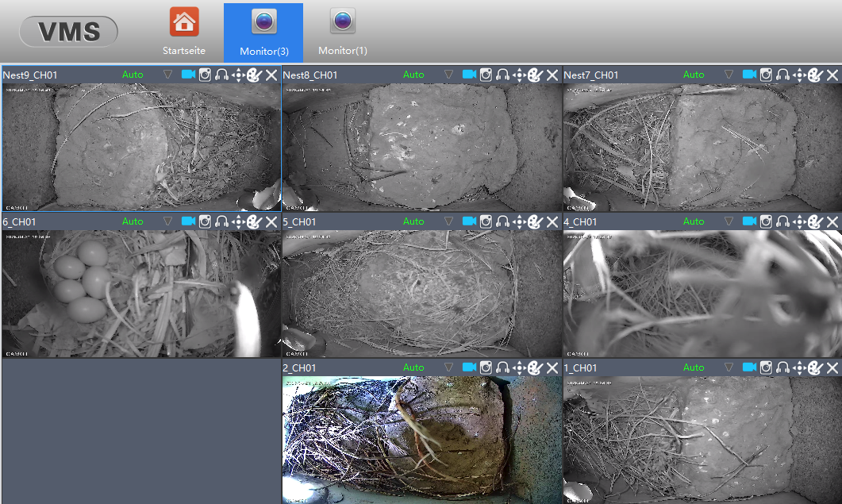
Task: Start recording on Nest9_CH01 camera
Action: tap(188, 75)
